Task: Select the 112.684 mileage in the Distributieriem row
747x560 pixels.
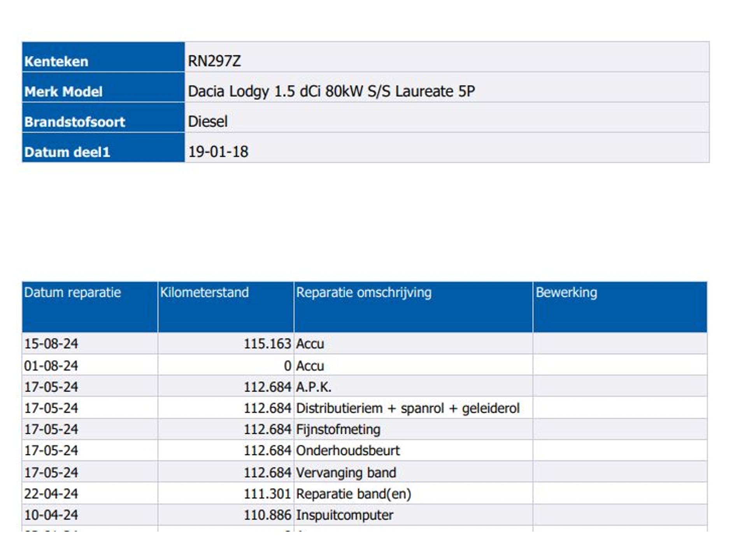Action: tap(267, 408)
